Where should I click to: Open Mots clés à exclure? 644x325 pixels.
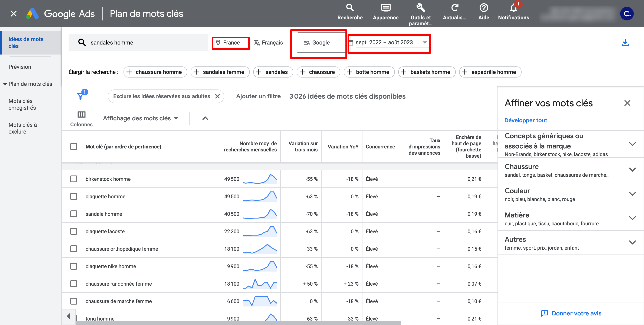coord(23,128)
